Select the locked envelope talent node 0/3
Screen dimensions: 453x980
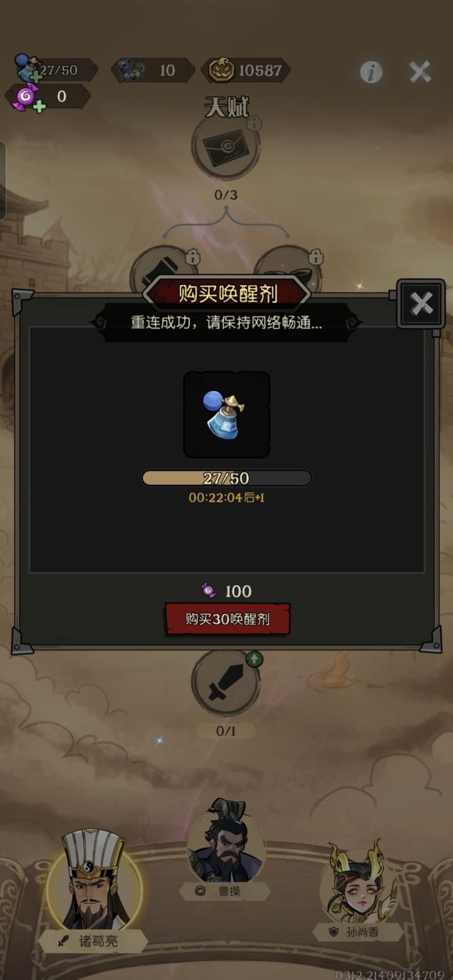tap(225, 147)
